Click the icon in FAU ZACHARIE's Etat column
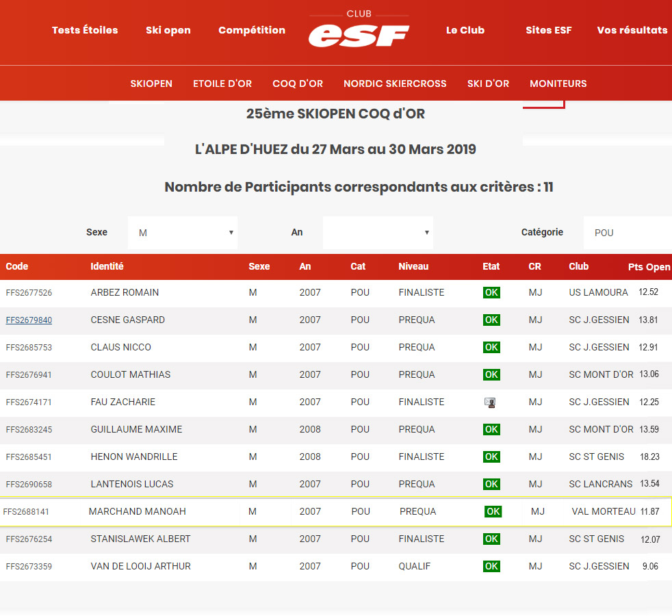The image size is (672, 616). 490,402
